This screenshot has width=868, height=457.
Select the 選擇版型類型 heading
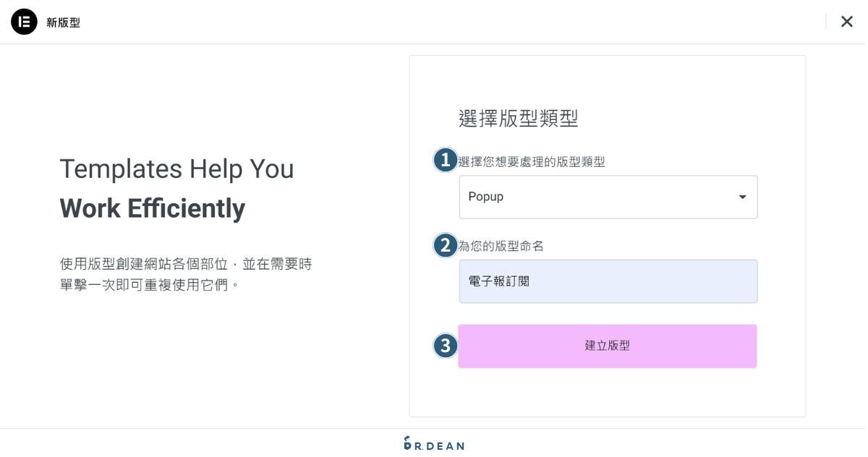516,117
